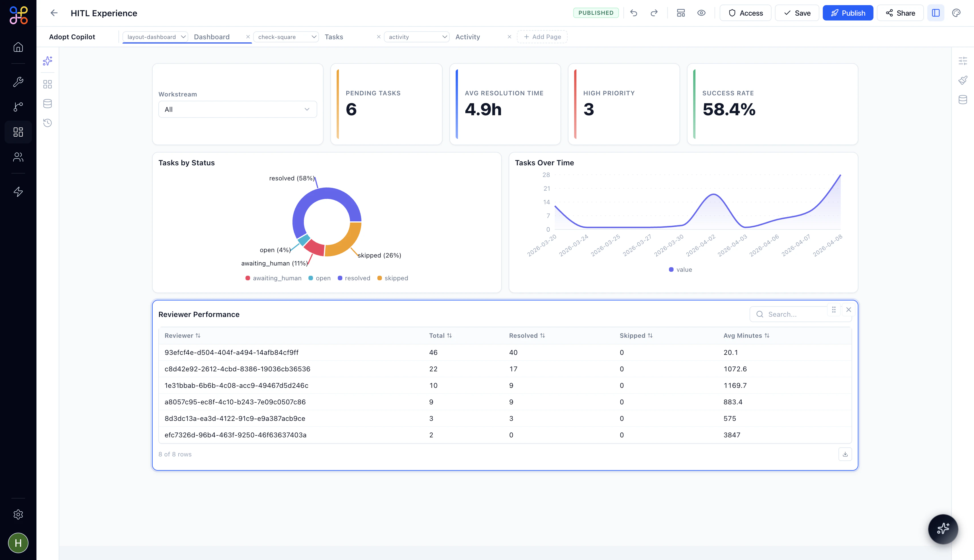Toggle the side panel layout button
The height and width of the screenshot is (560, 974).
click(936, 13)
